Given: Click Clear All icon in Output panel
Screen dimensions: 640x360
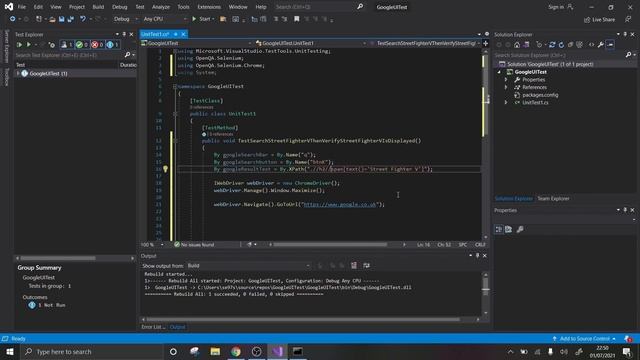Looking at the screenshot, I should pos(354,266).
